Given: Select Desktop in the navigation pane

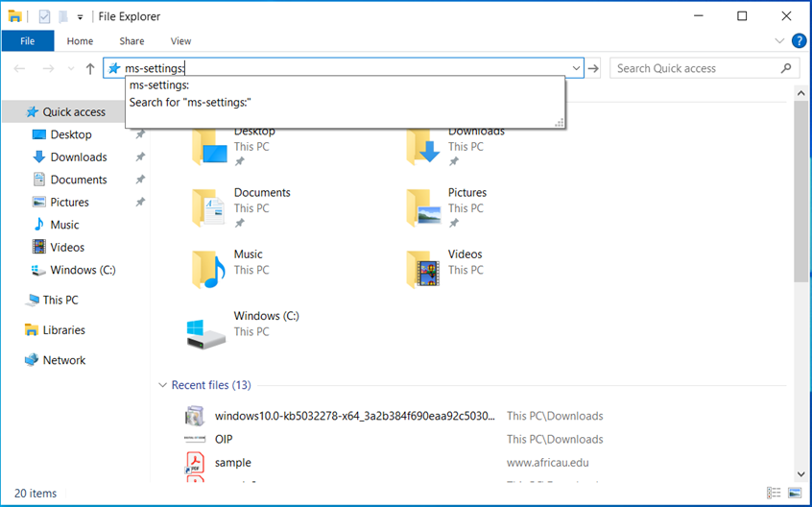Looking at the screenshot, I should click(x=71, y=134).
